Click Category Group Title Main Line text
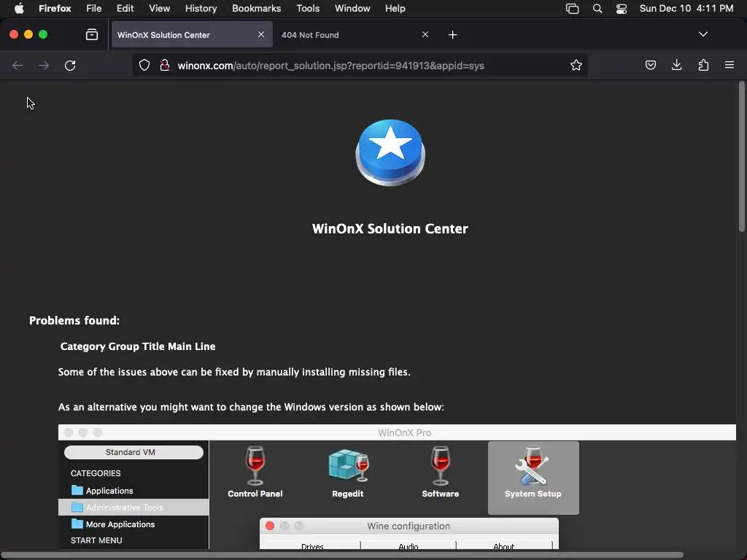Screen dimensions: 747x560 [138, 346]
